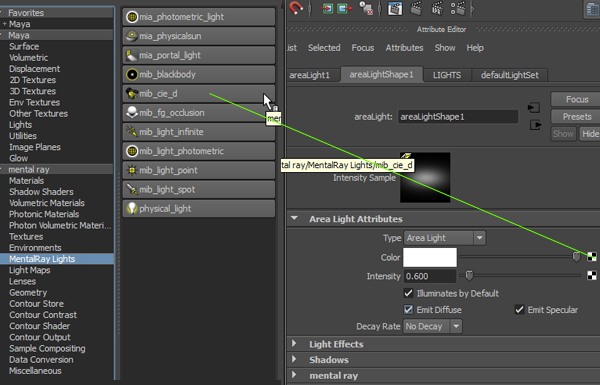This screenshot has width=600, height=385.
Task: Click Intensity attribute checker map button
Action: click(592, 275)
